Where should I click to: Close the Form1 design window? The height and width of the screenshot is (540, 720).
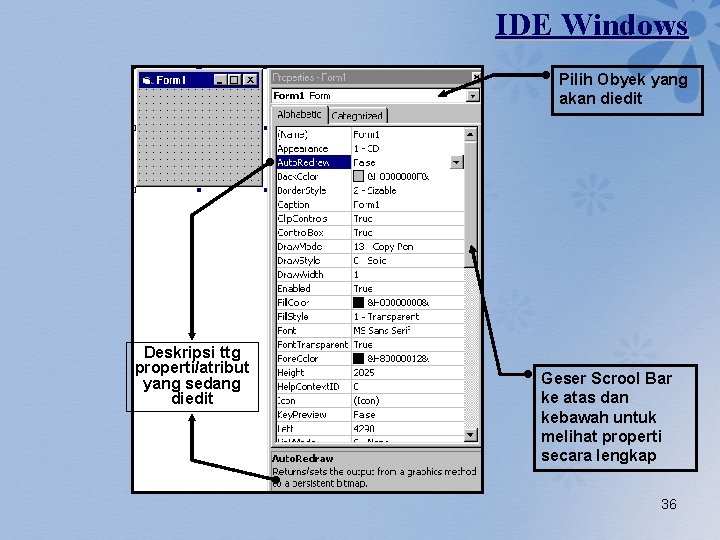click(250, 80)
